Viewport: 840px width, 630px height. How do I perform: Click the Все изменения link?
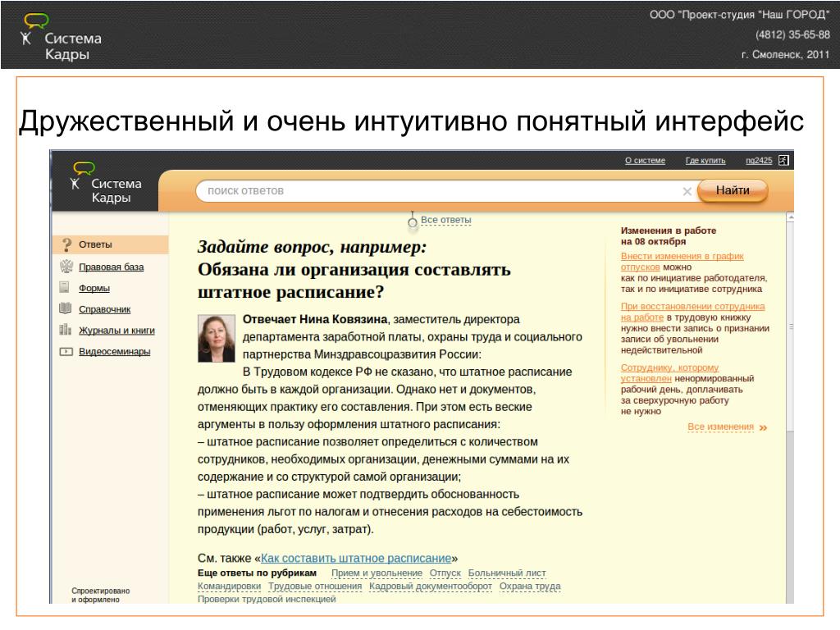click(720, 427)
